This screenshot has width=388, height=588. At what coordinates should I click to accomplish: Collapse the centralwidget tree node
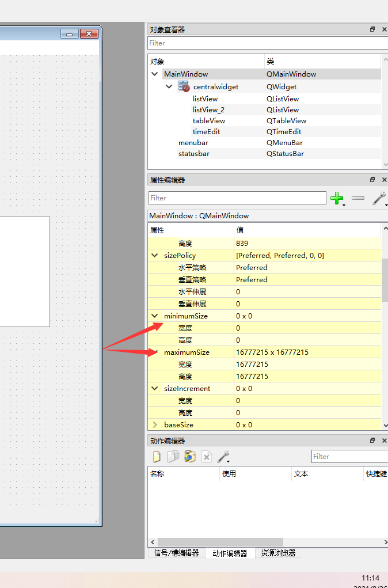(169, 86)
